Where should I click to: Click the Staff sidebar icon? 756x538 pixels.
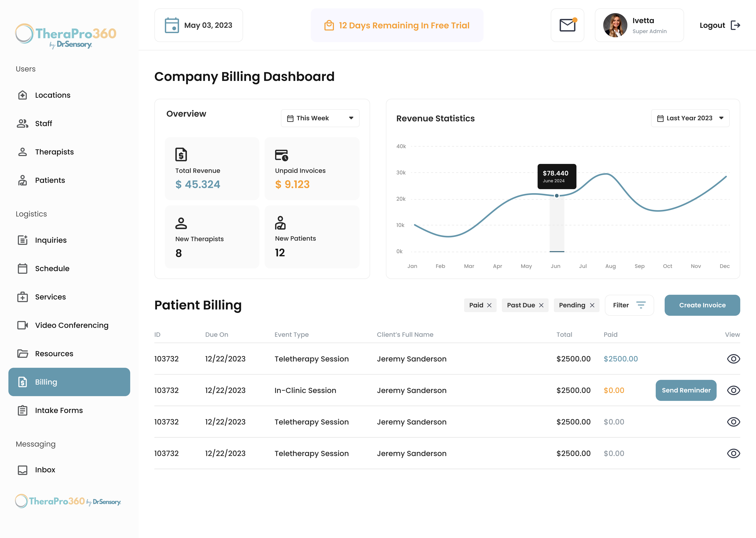pos(23,124)
